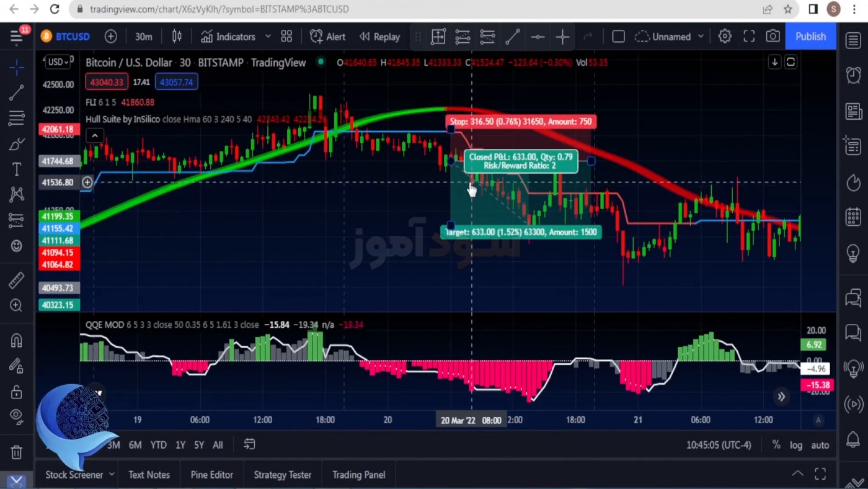The image size is (868, 489).
Task: Open prediction and measurement tools
Action: pos(17,220)
